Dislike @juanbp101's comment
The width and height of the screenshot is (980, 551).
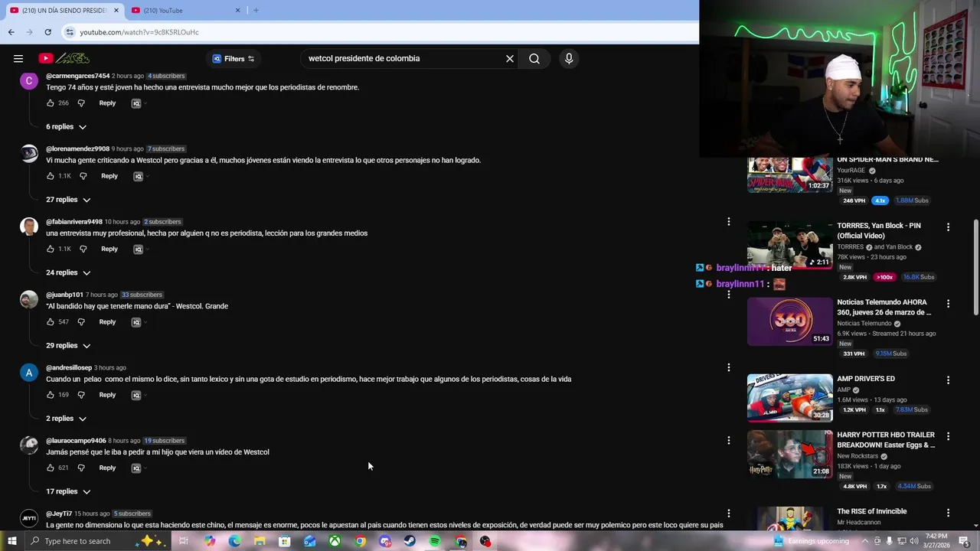coord(81,322)
